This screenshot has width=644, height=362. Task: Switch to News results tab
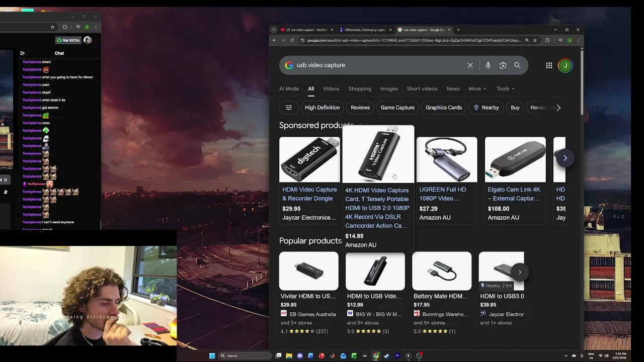pyautogui.click(x=453, y=89)
